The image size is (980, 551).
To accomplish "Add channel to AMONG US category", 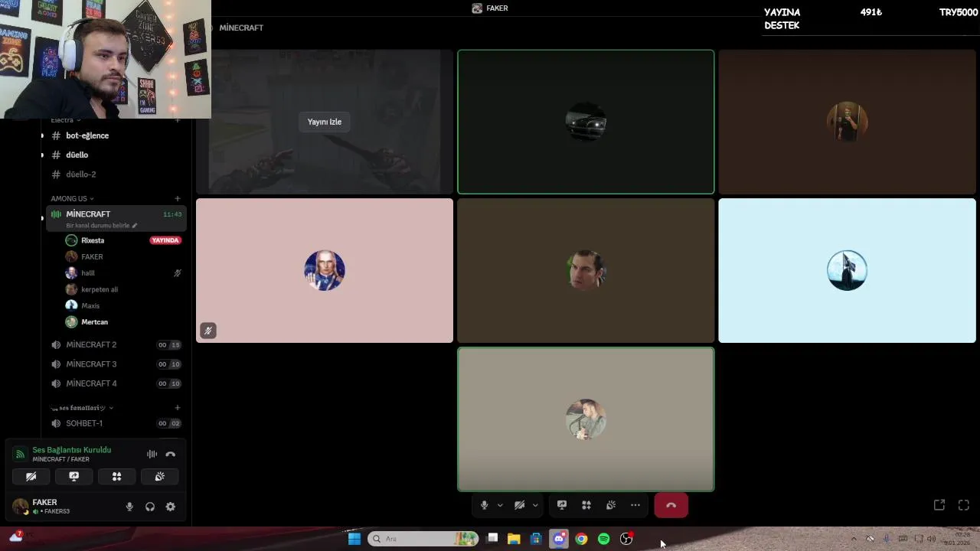I will 178,198.
